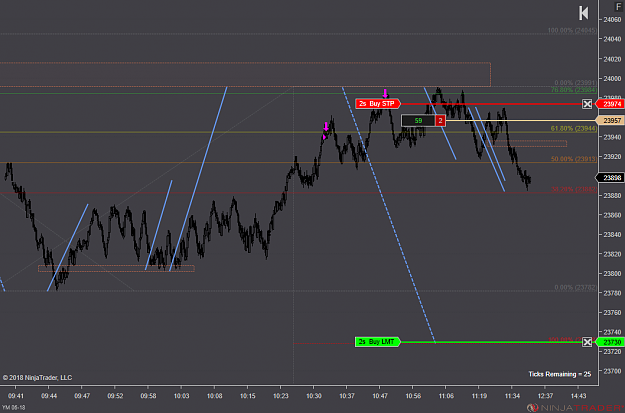Click the 23800 price axis label

612,273
